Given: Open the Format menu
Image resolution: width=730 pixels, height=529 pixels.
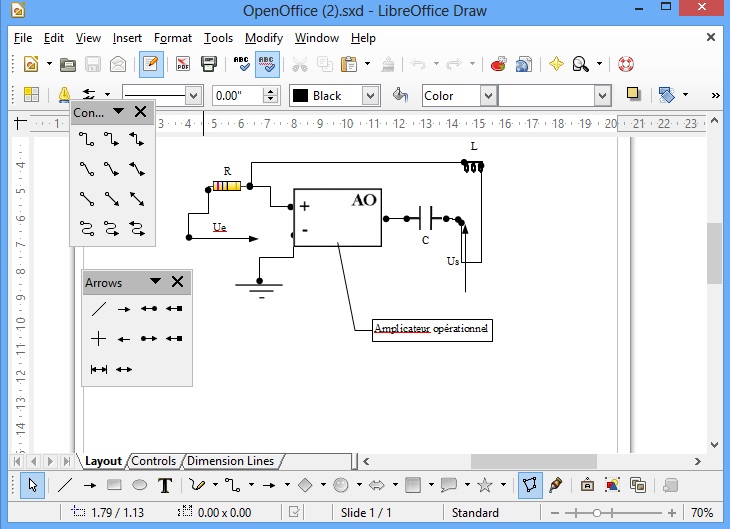Looking at the screenshot, I should tap(172, 38).
